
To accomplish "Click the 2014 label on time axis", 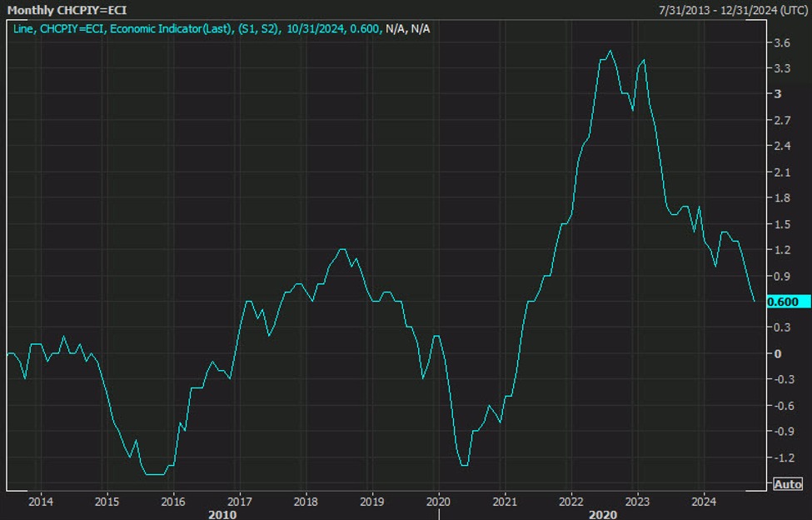I will 40,502.
